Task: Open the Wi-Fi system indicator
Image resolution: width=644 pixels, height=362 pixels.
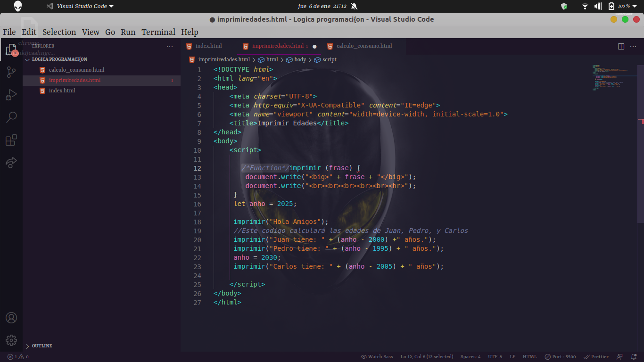Action: tap(585, 6)
